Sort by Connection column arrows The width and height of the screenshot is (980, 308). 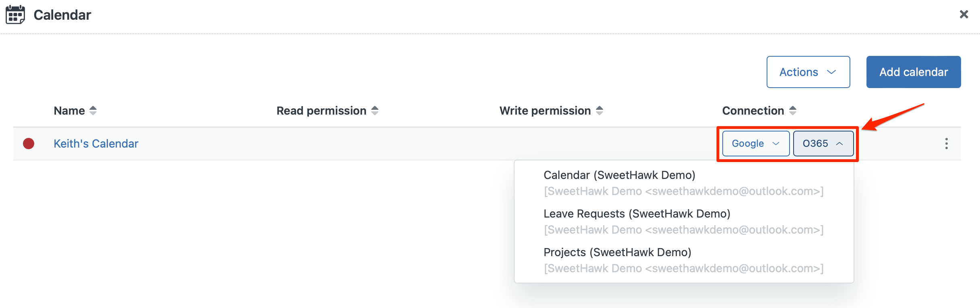pyautogui.click(x=793, y=111)
